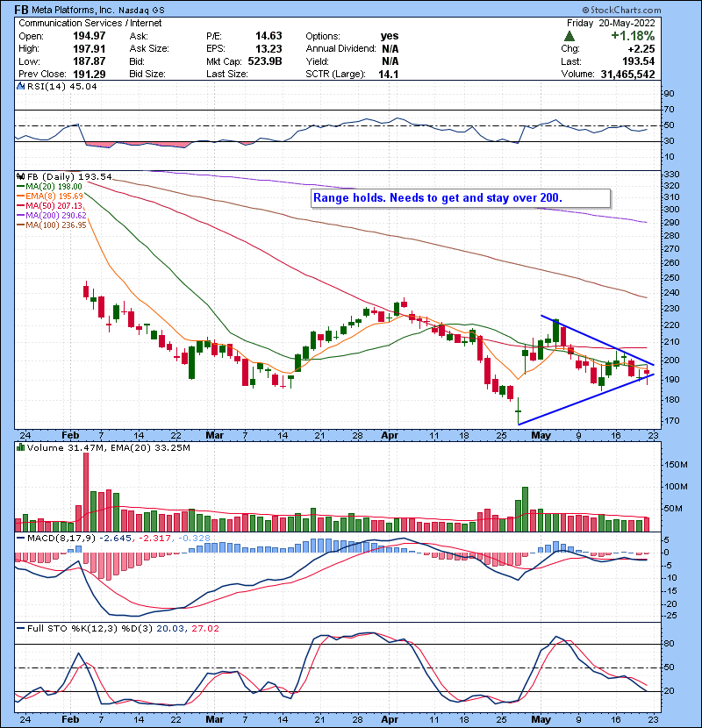Click the Open value 194.97
Screen dimensions: 702x728
click(89, 36)
